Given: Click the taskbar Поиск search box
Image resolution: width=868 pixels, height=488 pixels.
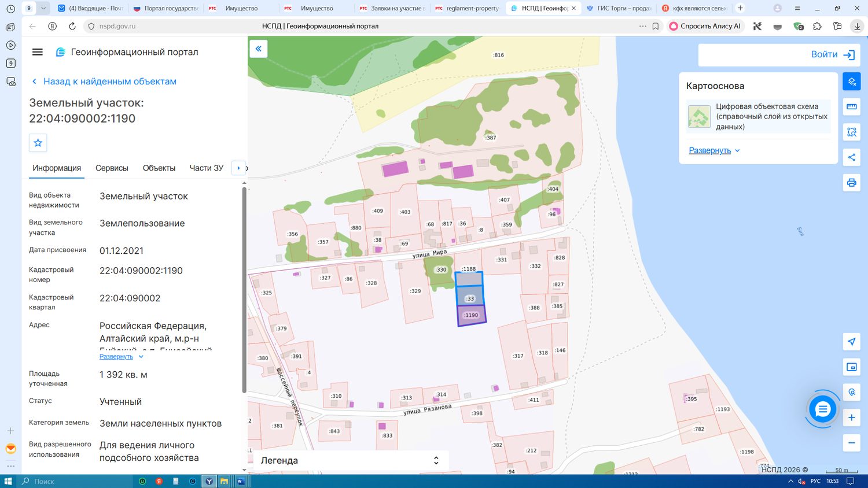Looking at the screenshot, I should 75,481.
